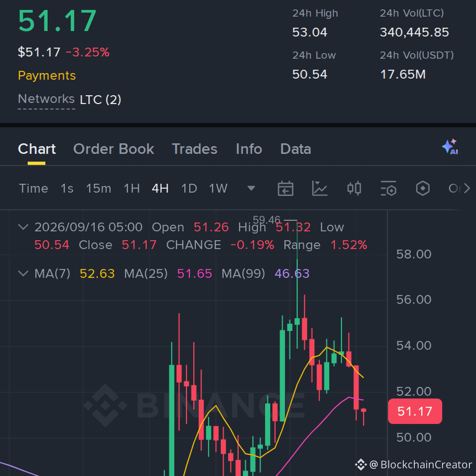Viewport: 476px width, 476px height.
Task: Select the candlestick chart style icon
Action: click(354, 189)
